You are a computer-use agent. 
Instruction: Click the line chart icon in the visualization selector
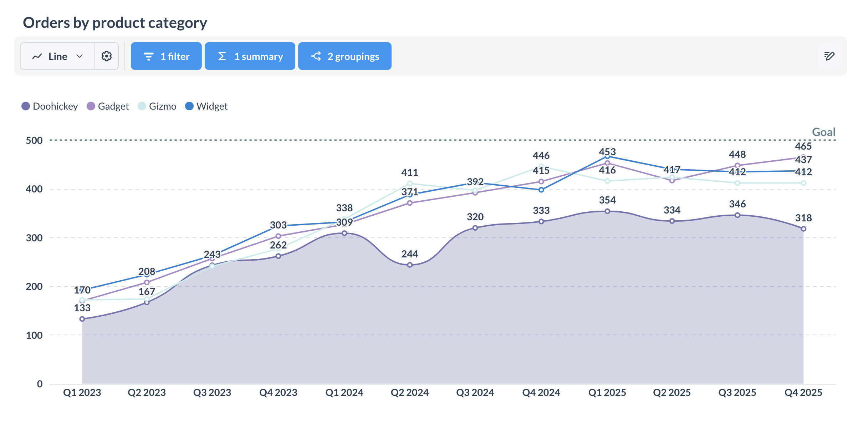click(37, 56)
